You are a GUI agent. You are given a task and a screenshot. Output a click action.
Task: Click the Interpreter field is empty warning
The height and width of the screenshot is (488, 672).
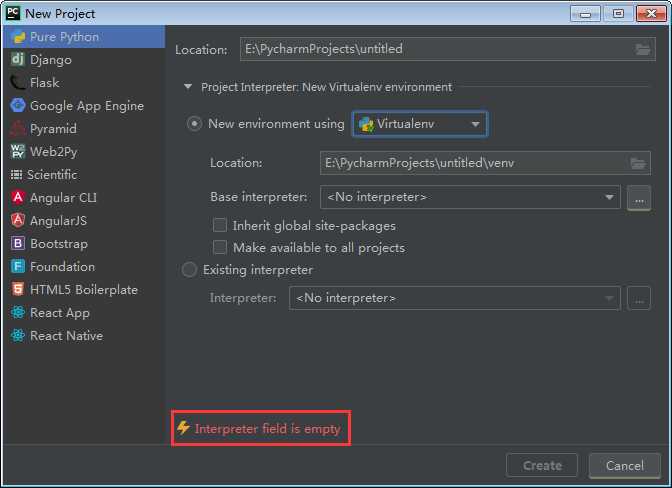pos(260,428)
